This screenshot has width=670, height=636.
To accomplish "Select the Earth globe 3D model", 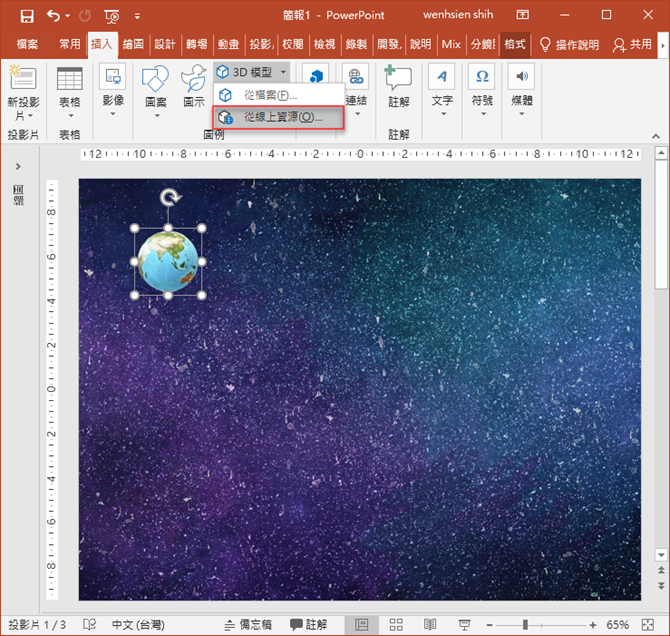I will coord(168,261).
